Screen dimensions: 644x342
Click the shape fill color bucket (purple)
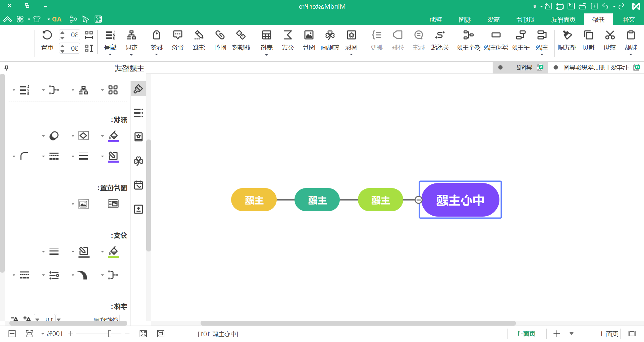(x=113, y=136)
